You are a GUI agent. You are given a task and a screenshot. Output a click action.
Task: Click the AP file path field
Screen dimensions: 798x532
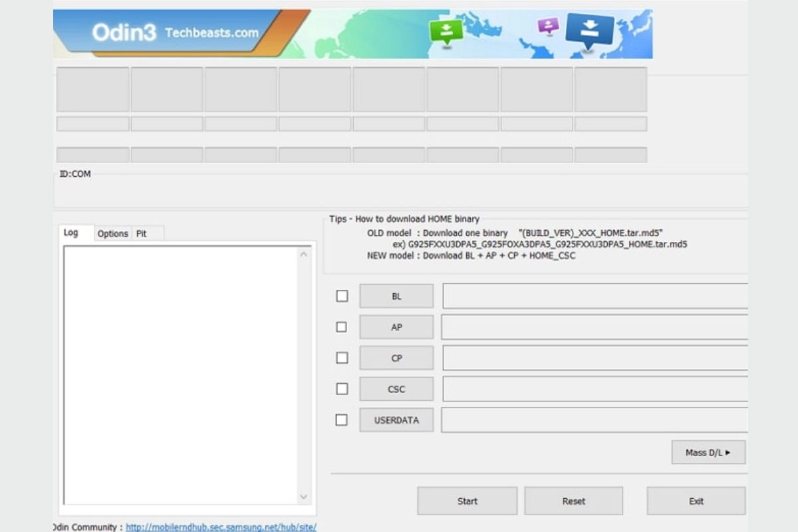click(x=594, y=327)
